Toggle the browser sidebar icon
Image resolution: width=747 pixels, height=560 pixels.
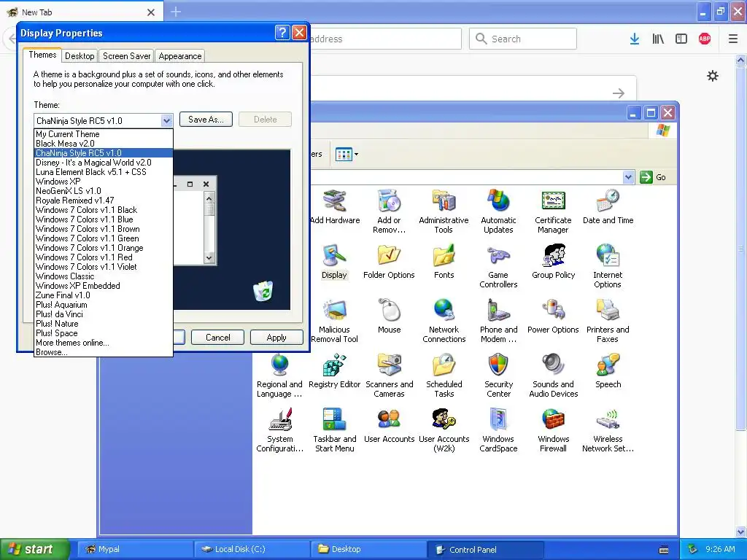pyautogui.click(x=681, y=39)
